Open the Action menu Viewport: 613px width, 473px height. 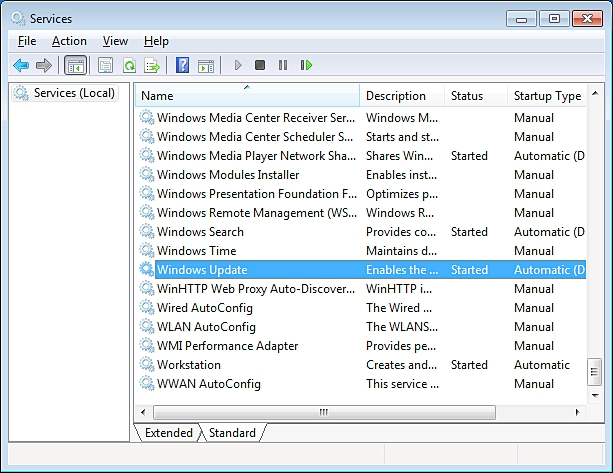[x=69, y=41]
